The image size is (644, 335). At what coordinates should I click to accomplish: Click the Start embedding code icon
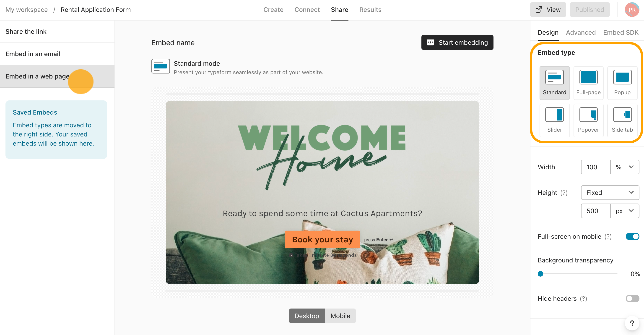[x=431, y=42]
